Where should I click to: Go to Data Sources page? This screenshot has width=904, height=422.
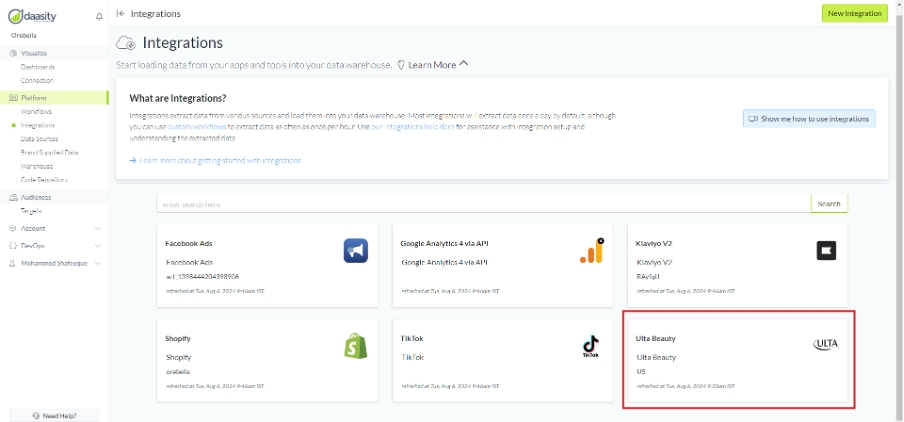(39, 139)
